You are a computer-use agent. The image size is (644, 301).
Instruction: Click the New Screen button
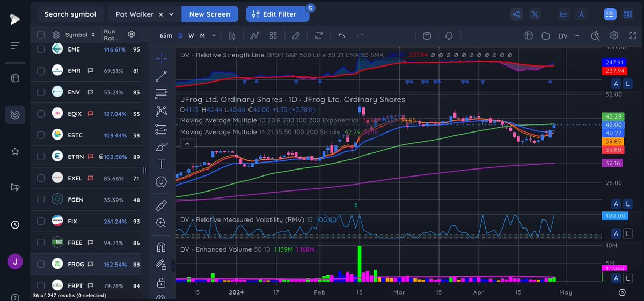click(210, 14)
